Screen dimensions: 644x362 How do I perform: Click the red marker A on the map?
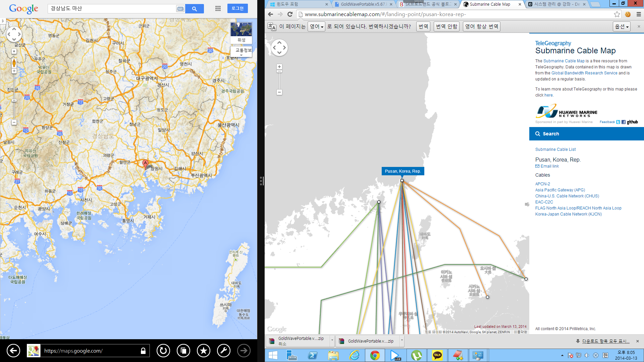[x=145, y=164]
